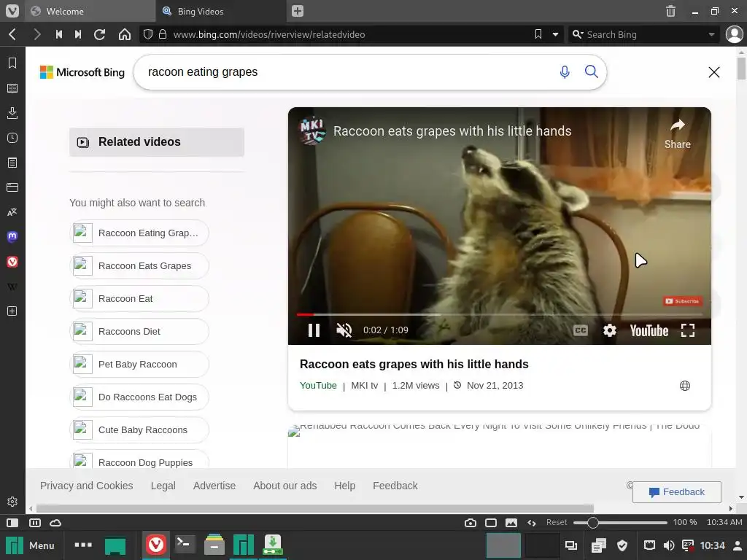Open the search engine dropdown arrow
This screenshot has width=747, height=560.
(711, 34)
